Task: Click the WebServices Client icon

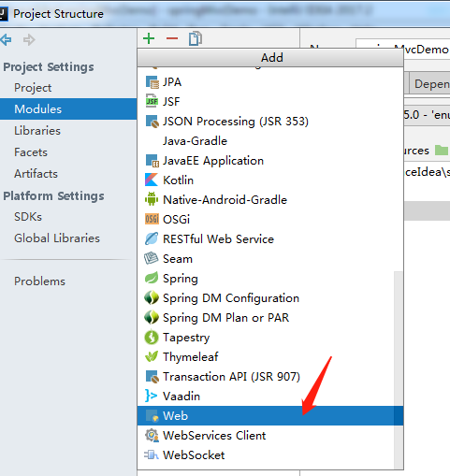Action: tap(152, 436)
